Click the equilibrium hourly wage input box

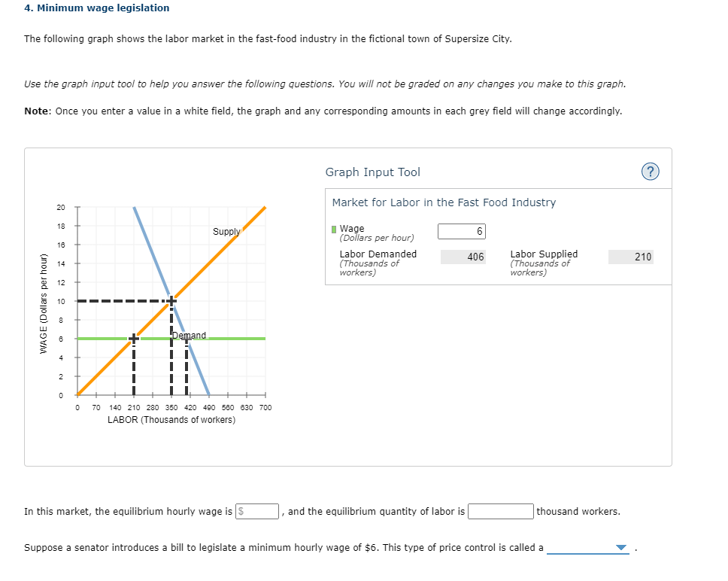(x=257, y=511)
